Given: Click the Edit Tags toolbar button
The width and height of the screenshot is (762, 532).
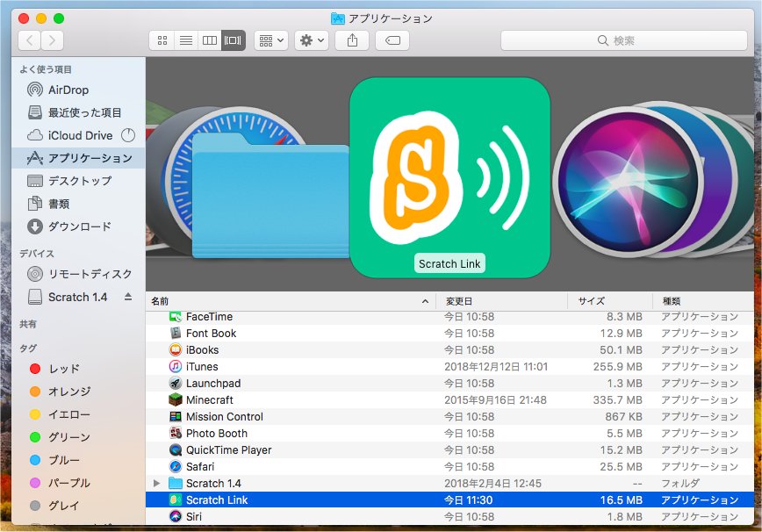Looking at the screenshot, I should coord(392,40).
